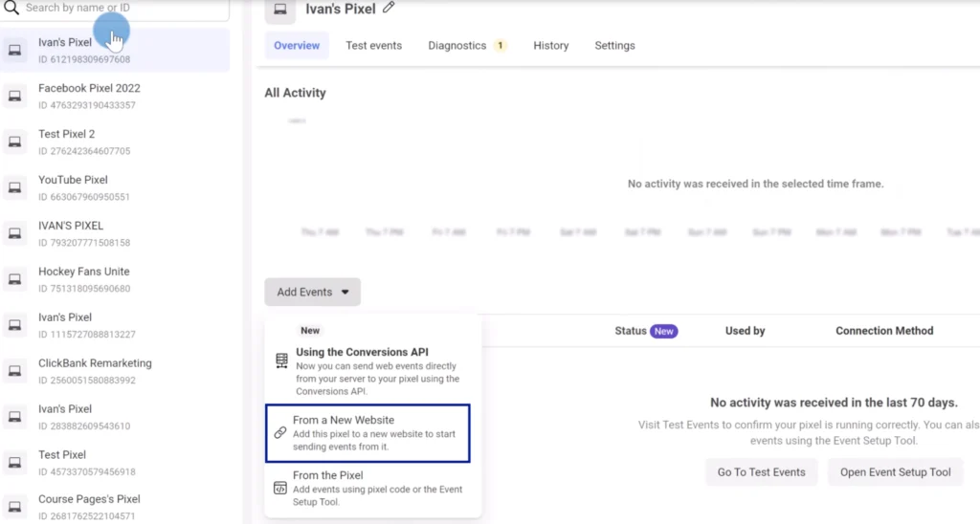This screenshot has width=980, height=524.
Task: Choose From a New Website option
Action: pos(367,432)
